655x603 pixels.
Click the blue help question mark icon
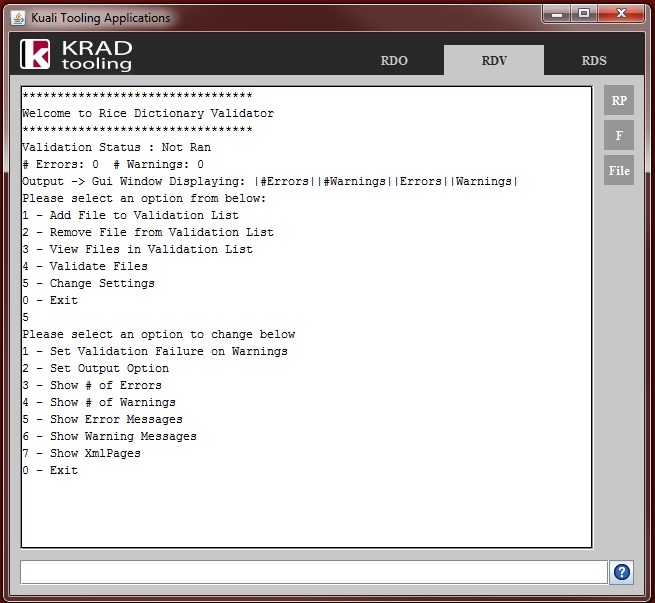point(621,572)
